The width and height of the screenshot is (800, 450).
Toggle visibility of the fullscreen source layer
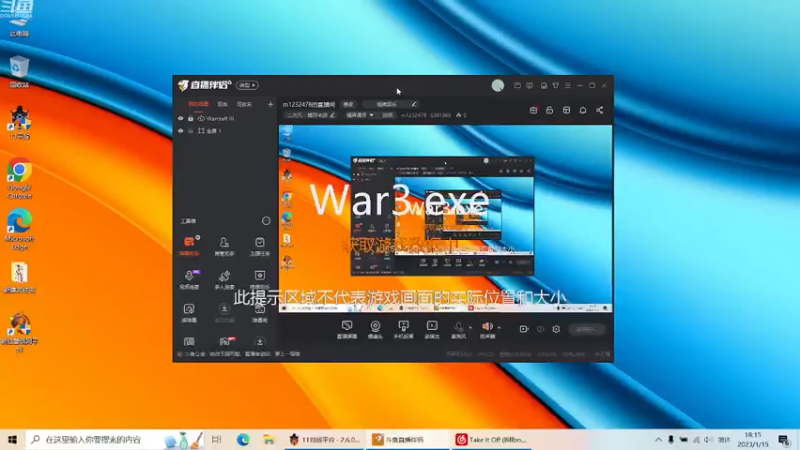(181, 131)
